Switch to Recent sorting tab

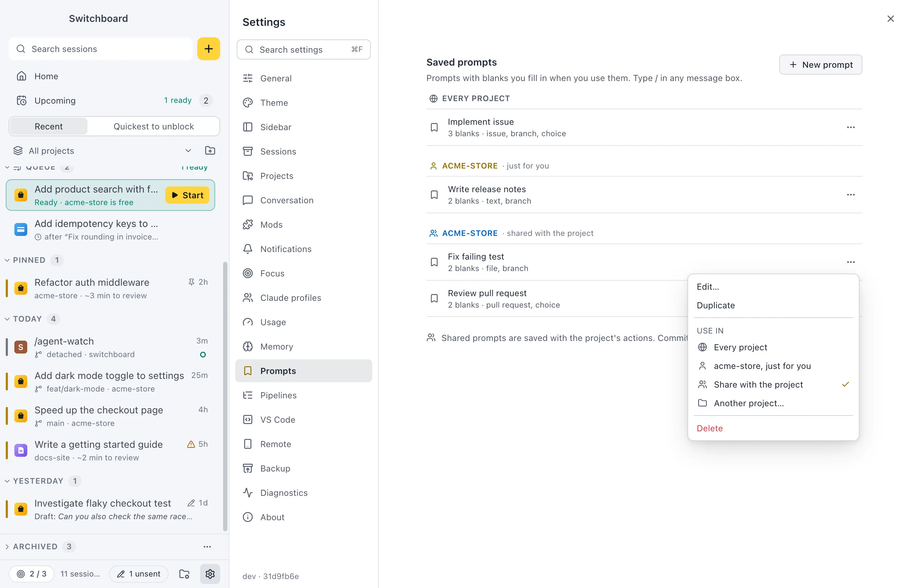(x=48, y=126)
